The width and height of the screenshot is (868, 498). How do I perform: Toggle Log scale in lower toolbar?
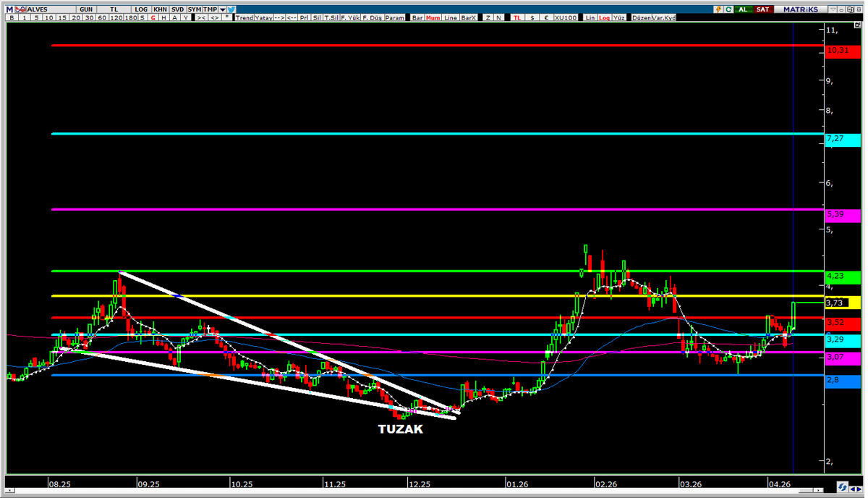pyautogui.click(x=604, y=17)
